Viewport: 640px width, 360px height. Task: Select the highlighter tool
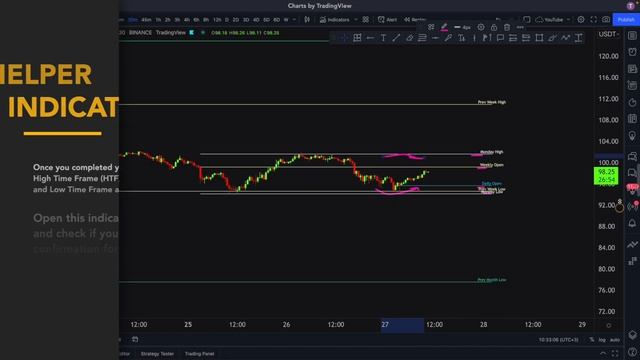pyautogui.click(x=552, y=38)
